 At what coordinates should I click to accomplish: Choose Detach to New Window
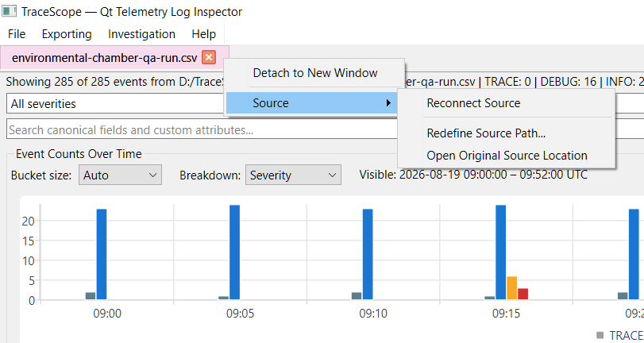pos(314,73)
